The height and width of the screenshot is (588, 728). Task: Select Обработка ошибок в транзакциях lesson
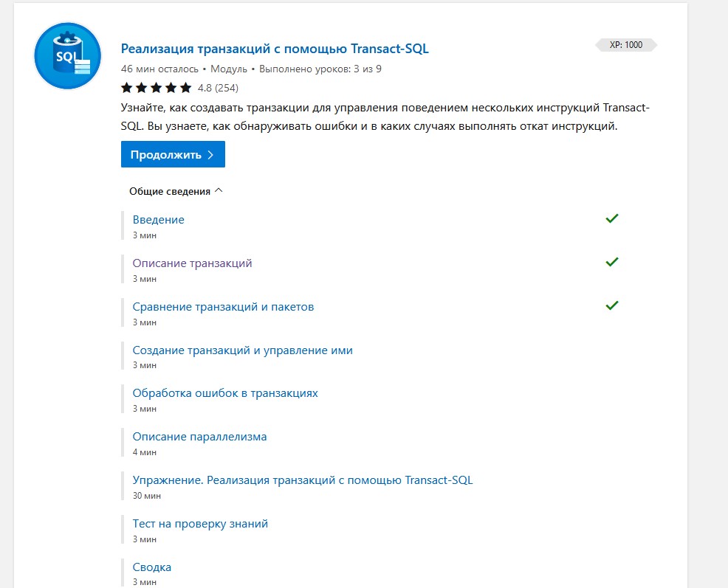225,393
